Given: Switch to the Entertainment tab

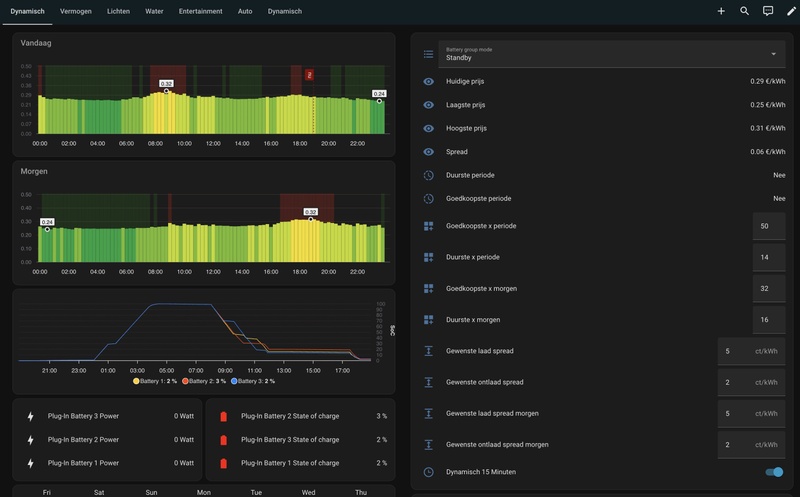Looking at the screenshot, I should (x=200, y=11).
